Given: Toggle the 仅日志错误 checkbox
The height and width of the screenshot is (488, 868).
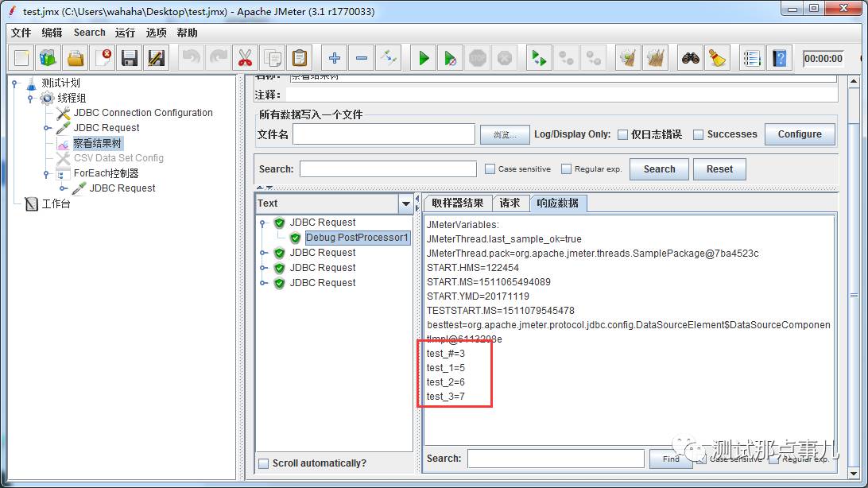Looking at the screenshot, I should [622, 134].
